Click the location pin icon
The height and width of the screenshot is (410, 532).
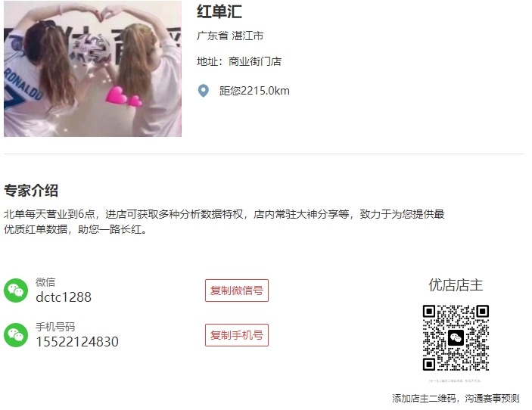[204, 91]
